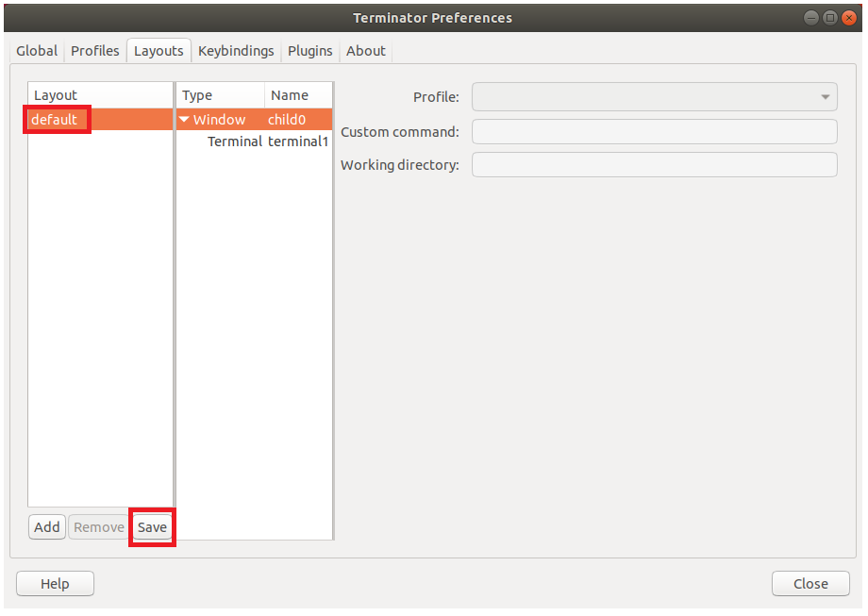The height and width of the screenshot is (616, 868).
Task: Open the Profile dropdown
Action: [x=655, y=97]
